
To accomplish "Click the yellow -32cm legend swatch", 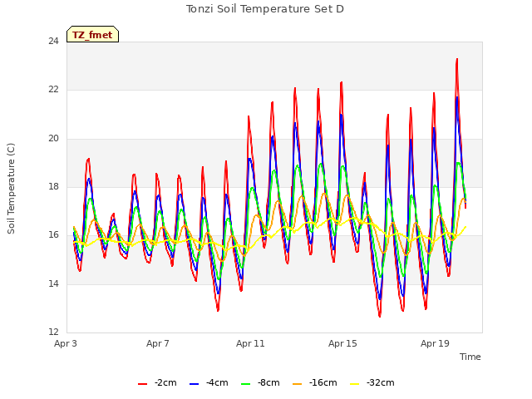I will 354,384.
